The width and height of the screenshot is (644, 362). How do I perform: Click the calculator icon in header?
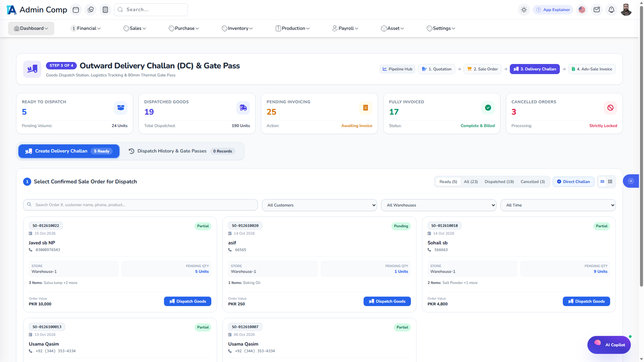(x=105, y=10)
